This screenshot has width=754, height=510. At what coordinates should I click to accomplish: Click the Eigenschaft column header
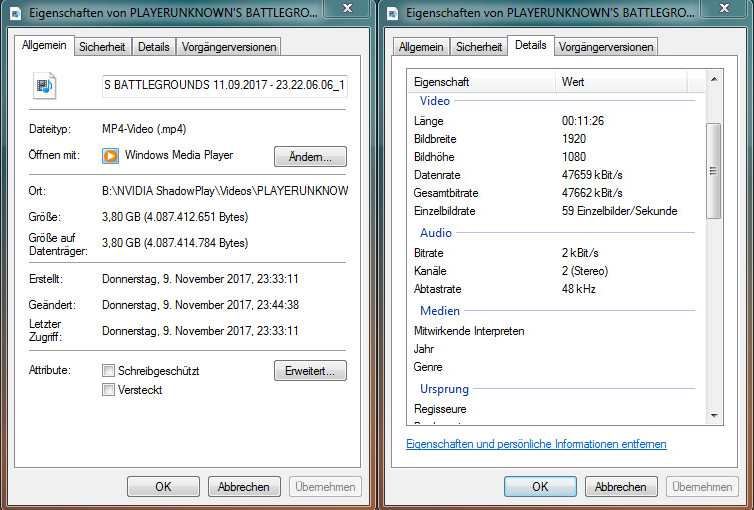[x=481, y=82]
